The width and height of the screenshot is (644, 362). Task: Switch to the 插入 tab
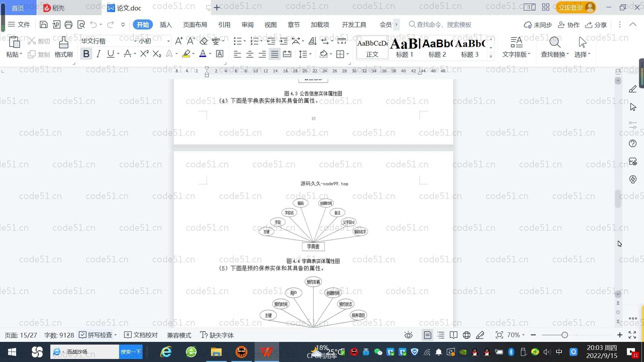[166, 25]
